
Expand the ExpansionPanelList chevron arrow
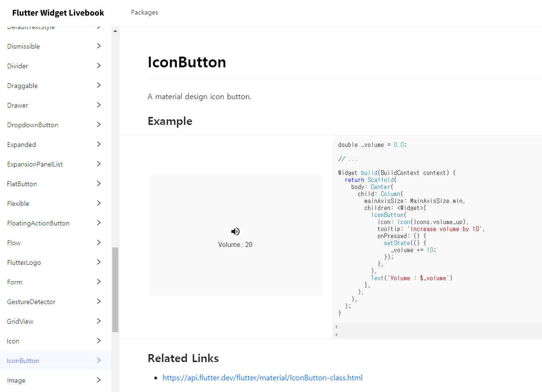coord(99,164)
